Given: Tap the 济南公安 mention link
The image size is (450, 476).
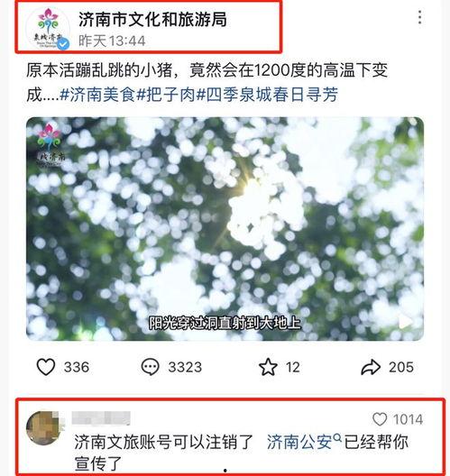Looking at the screenshot, I should coord(299,442).
